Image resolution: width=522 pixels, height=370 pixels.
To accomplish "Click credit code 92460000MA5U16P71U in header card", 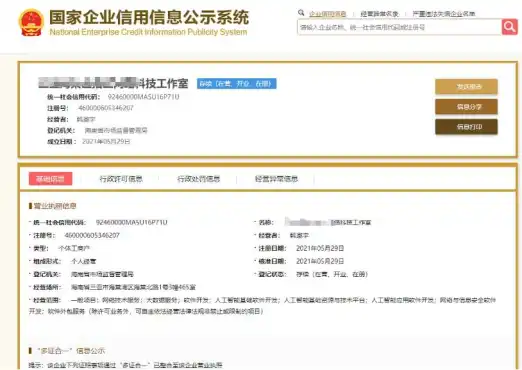I will (143, 97).
